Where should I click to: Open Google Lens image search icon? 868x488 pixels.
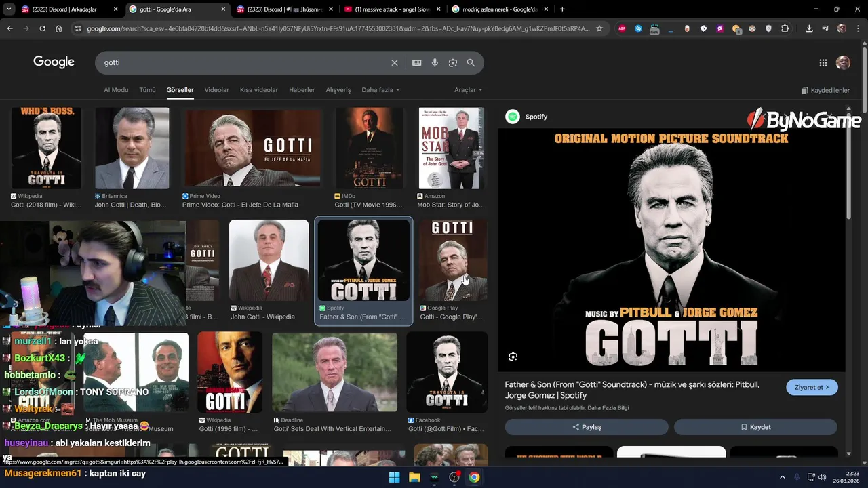453,62
